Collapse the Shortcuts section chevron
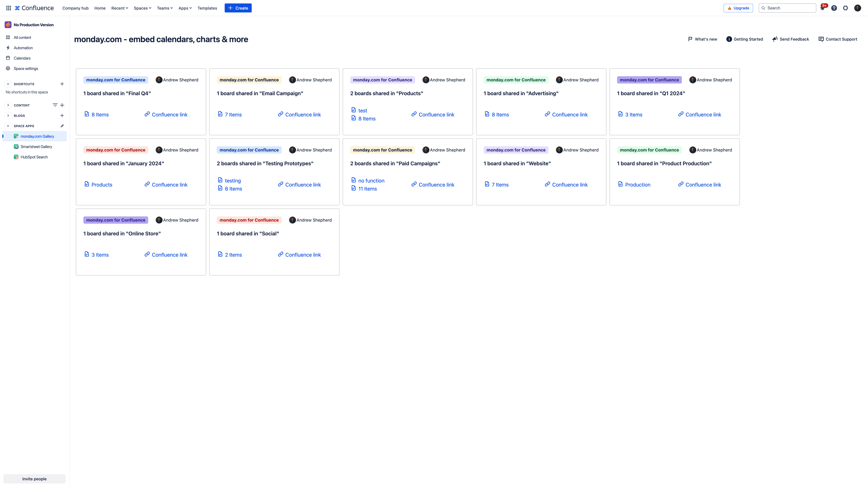This screenshot has width=868, height=488. coord(8,84)
